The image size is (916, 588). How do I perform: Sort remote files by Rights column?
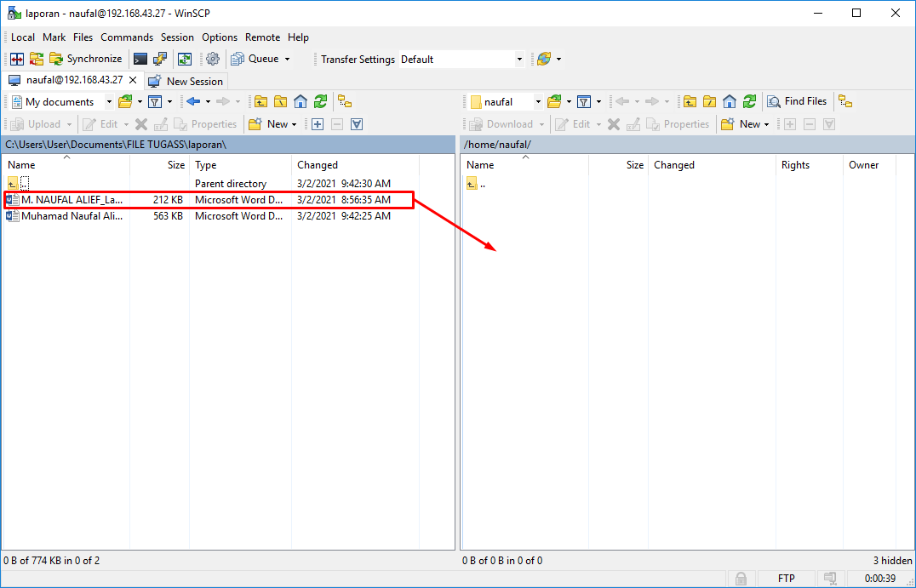[x=809, y=165]
